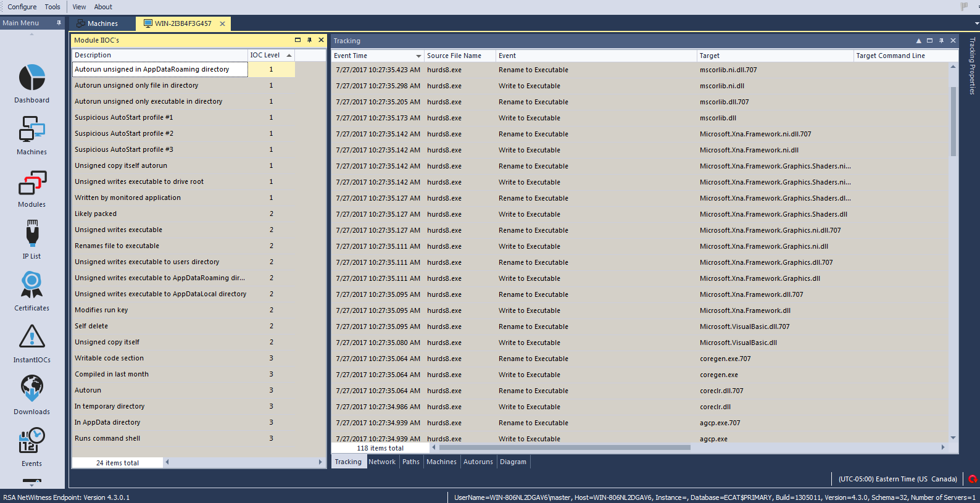
Task: Open the Event Time column dropdown arrow
Action: coord(418,56)
